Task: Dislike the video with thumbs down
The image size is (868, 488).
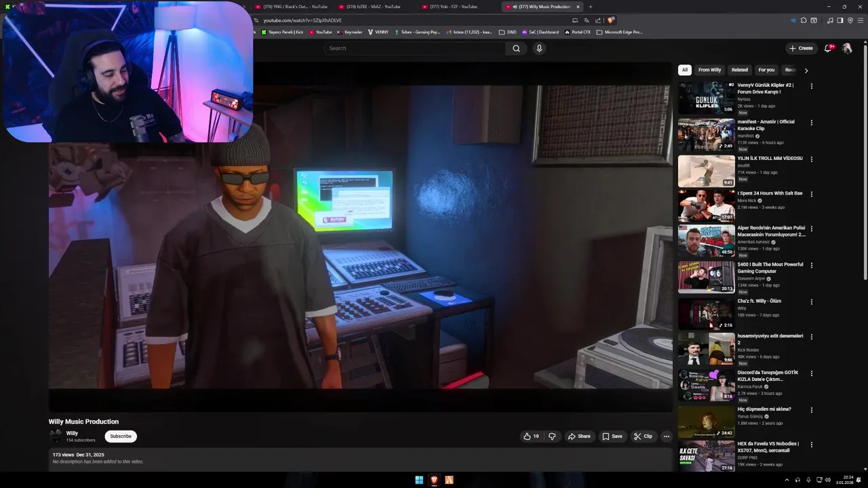Action: pyautogui.click(x=552, y=436)
